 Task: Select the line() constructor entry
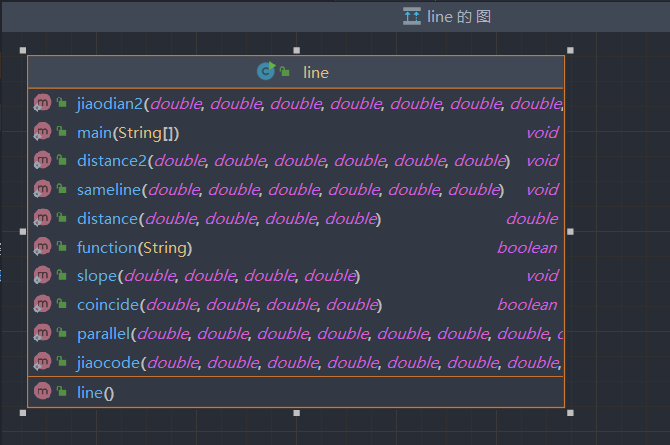point(95,392)
